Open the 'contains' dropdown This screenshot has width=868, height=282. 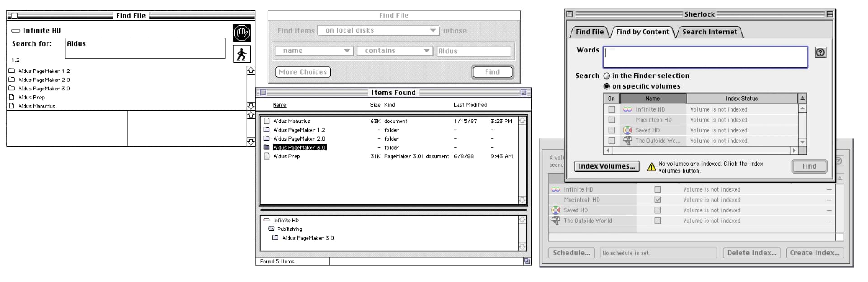tap(395, 51)
